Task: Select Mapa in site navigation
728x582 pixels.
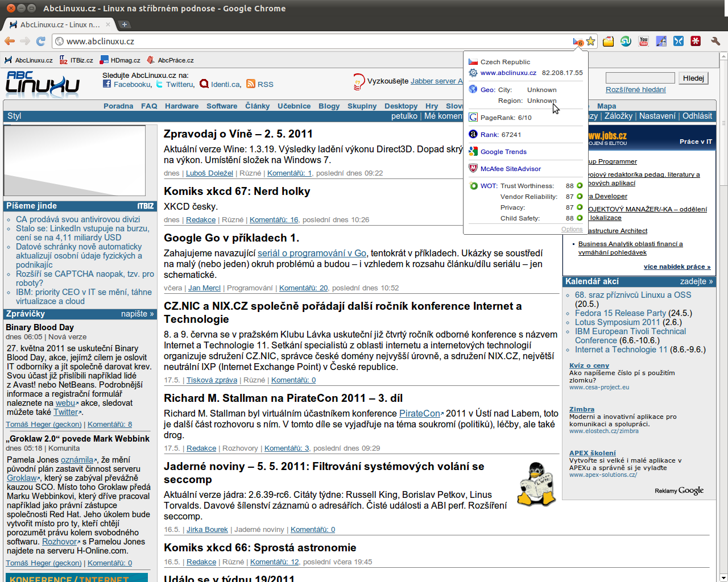Action: click(606, 106)
